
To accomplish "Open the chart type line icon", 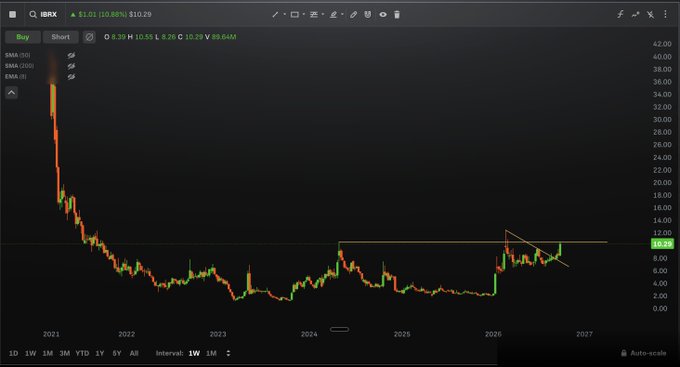I will pyautogui.click(x=635, y=14).
